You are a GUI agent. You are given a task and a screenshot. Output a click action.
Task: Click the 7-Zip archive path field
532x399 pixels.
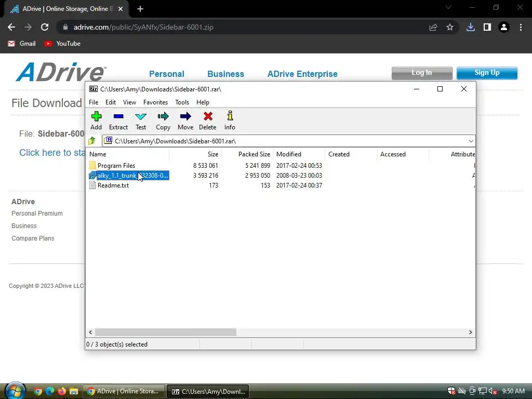(288, 141)
